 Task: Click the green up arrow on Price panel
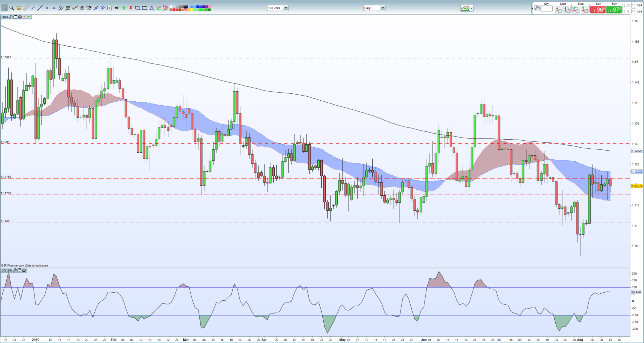29,17
